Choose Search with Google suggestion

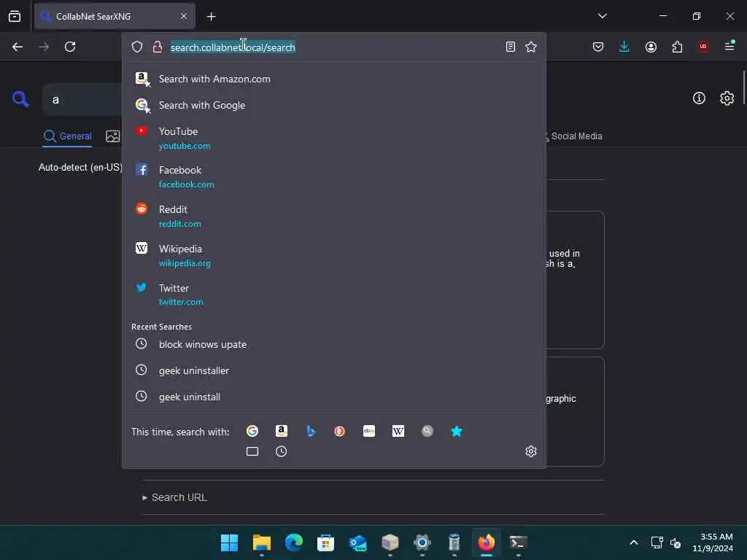333,105
